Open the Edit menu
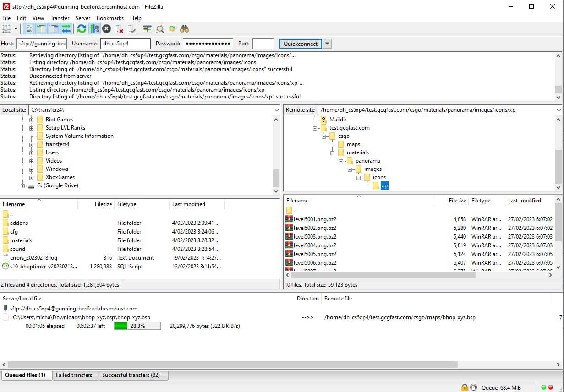Viewport: 564px width, 392px height. tap(22, 18)
